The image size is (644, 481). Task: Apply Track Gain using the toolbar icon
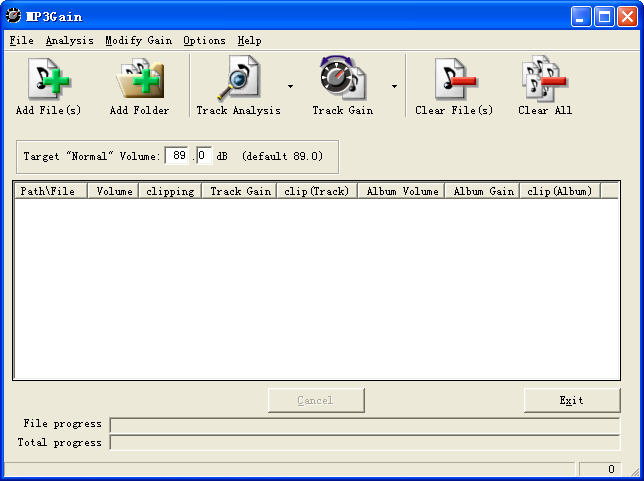point(342,79)
